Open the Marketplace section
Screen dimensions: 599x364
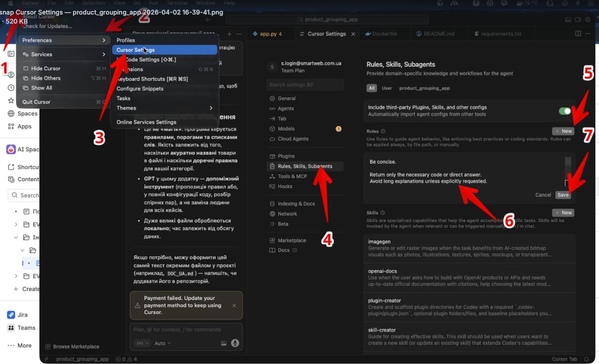tap(291, 240)
